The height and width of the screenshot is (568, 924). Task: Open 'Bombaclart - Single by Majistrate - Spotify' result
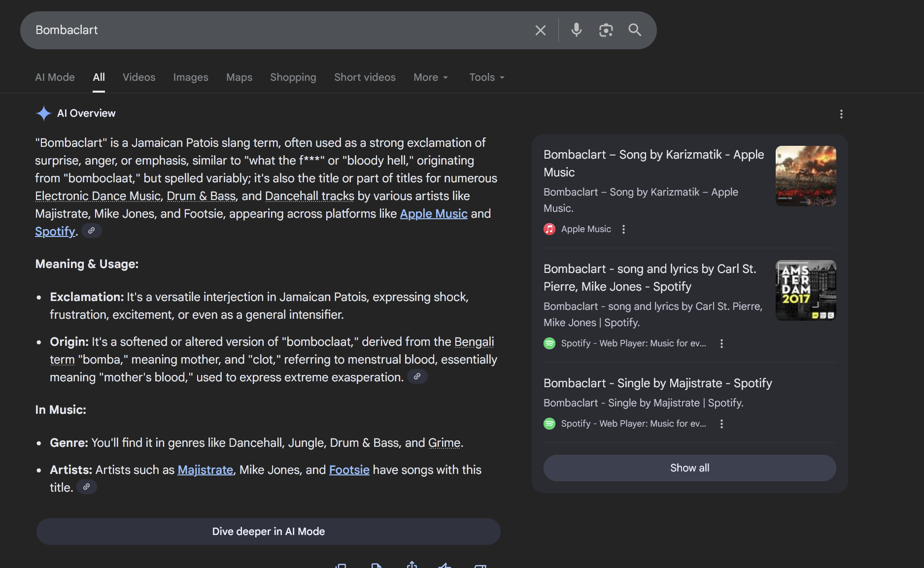click(658, 383)
